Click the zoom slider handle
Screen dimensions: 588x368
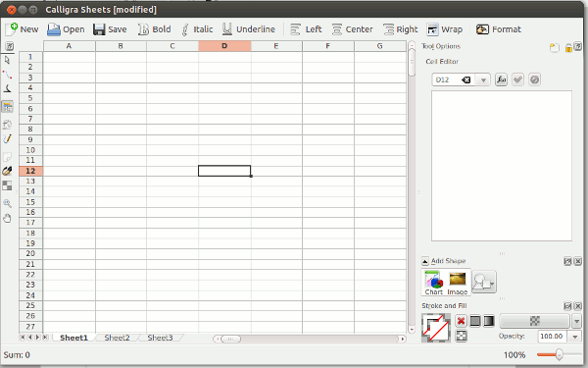pyautogui.click(x=560, y=354)
